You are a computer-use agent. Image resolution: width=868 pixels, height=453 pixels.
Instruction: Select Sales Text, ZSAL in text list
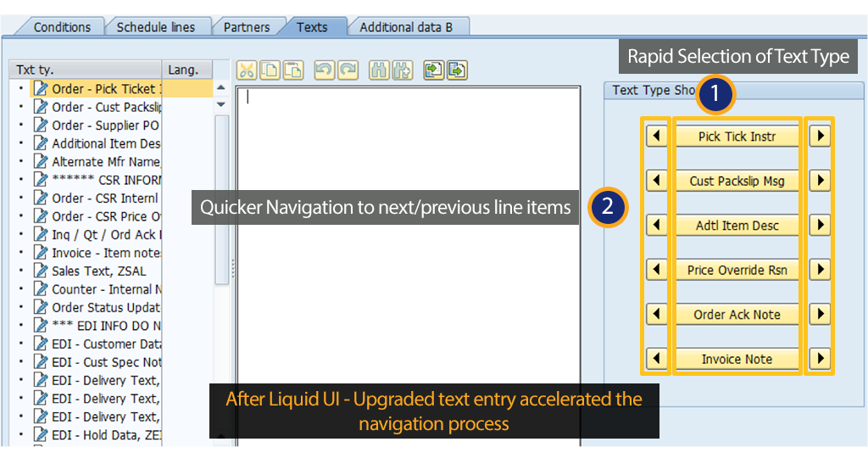98,271
